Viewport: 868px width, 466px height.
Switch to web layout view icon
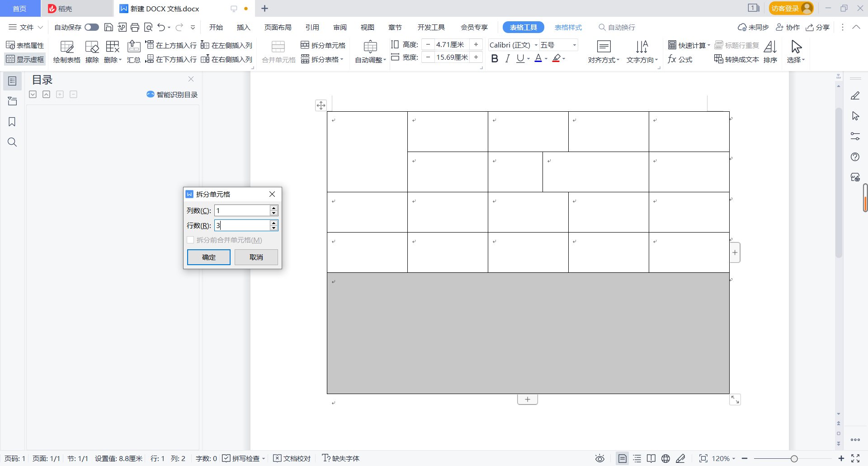(x=665, y=458)
